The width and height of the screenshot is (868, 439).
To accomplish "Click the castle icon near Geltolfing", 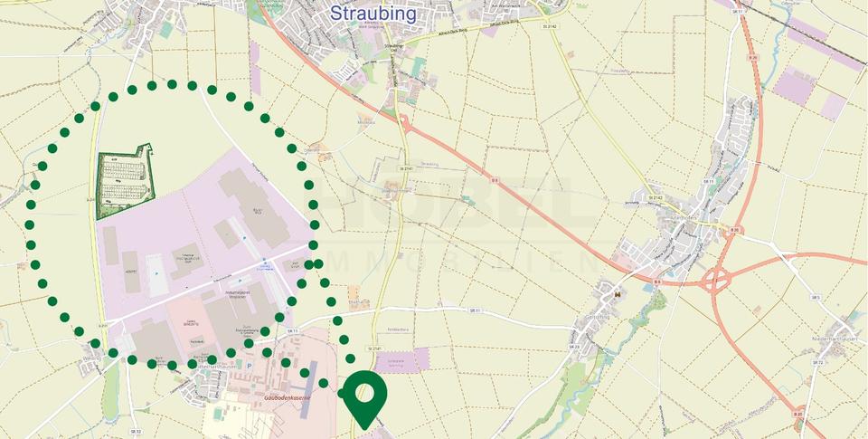I will pyautogui.click(x=618, y=295).
